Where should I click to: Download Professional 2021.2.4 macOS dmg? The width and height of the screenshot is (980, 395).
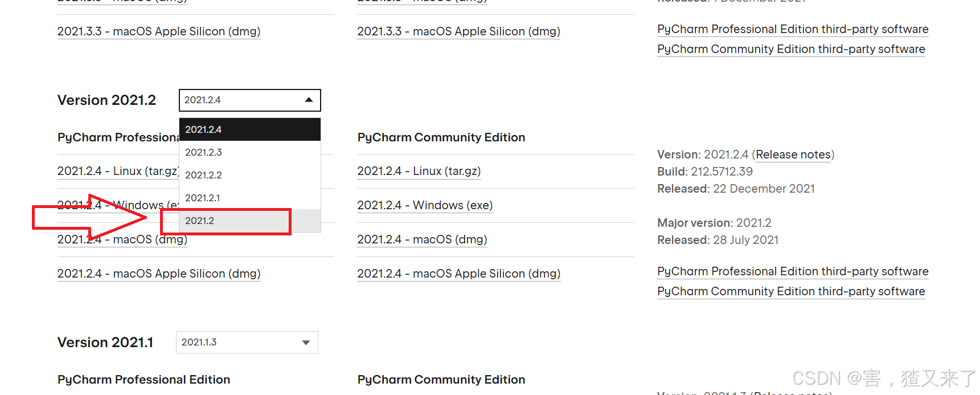122,239
